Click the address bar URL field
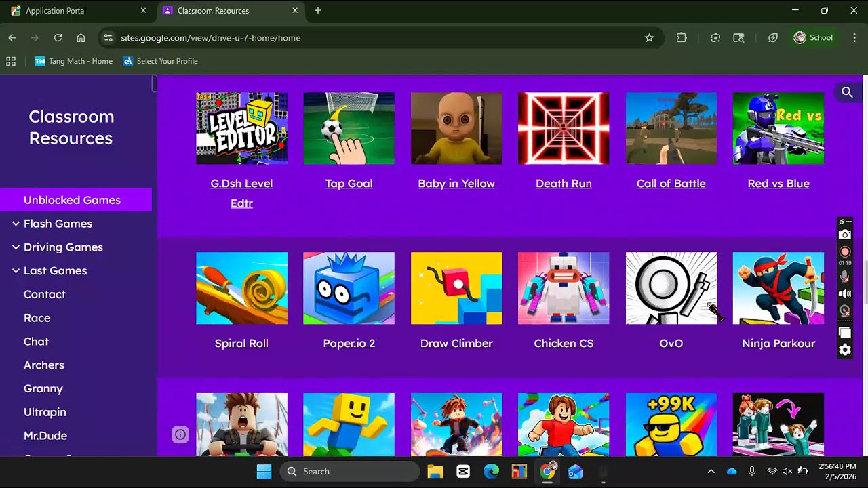Screen dimensions: 868x488 coord(378,38)
